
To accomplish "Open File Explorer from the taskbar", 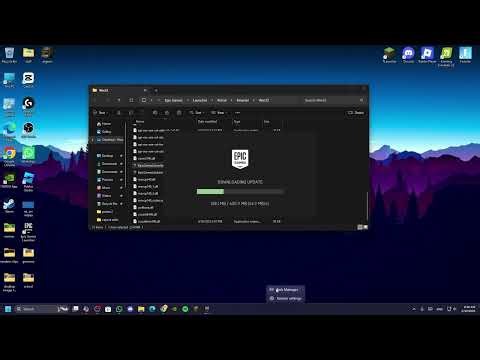I will tap(141, 309).
